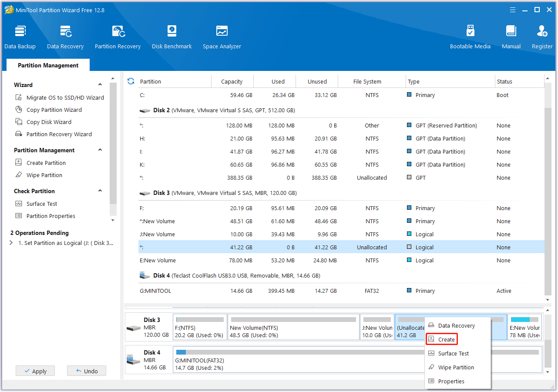Collapse the Wizard section

[100, 85]
